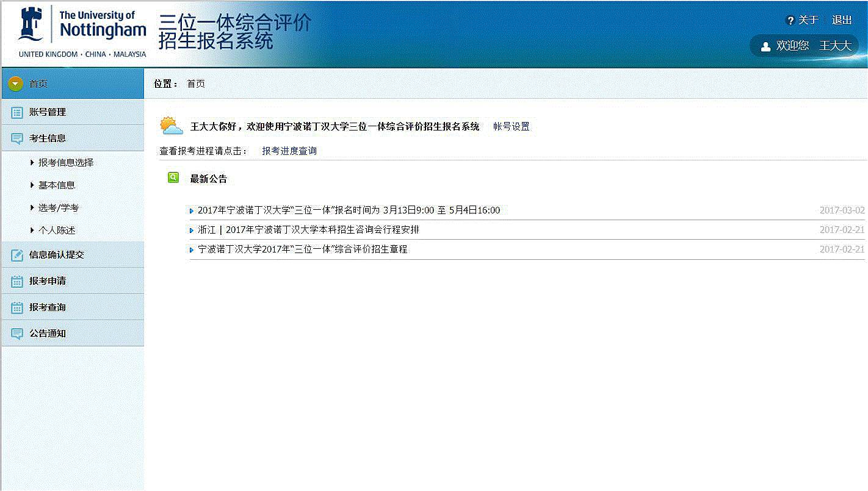The width and height of the screenshot is (868, 491).
Task: Click the calendar icon beside 报考申请
Action: coord(17,281)
